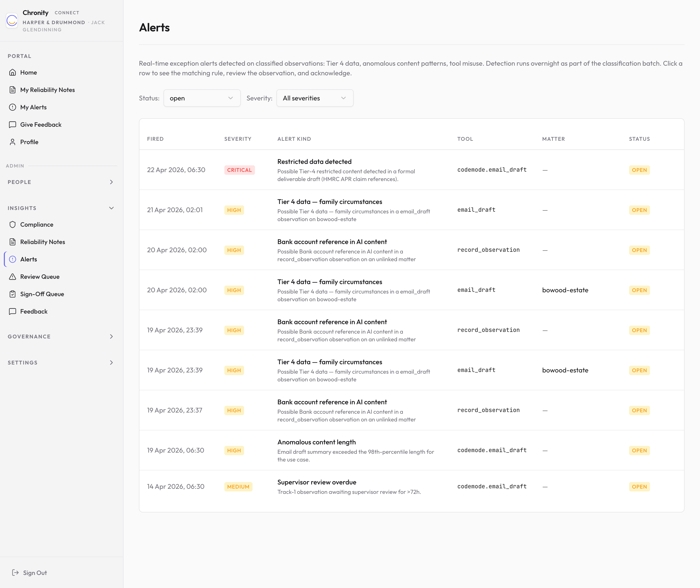Screen dimensions: 700x588
Task: Open Reliability Notes under Insights
Action: 43,242
